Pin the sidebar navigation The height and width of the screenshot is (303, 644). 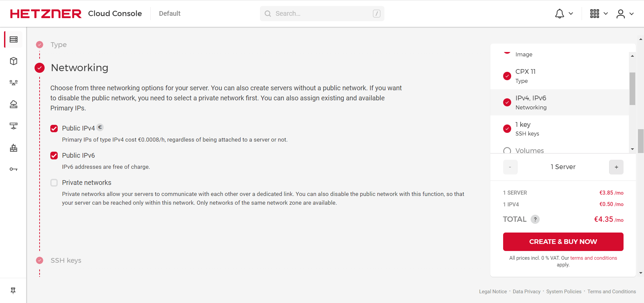[13, 291]
